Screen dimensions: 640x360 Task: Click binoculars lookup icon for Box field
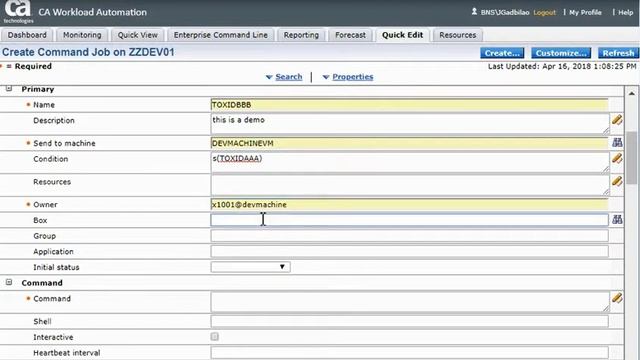click(x=617, y=220)
